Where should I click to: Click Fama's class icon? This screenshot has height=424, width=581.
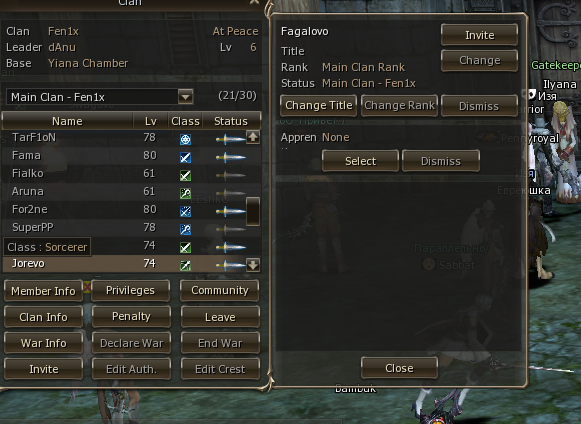(185, 158)
